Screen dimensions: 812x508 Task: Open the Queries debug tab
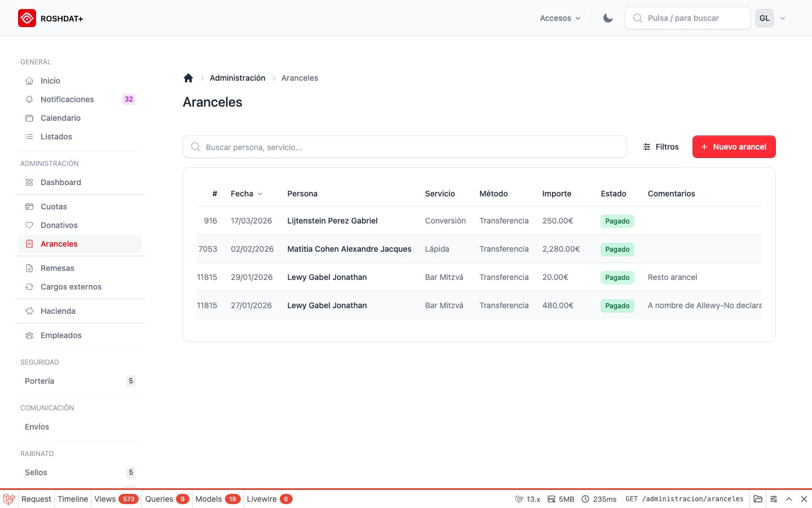coord(166,499)
